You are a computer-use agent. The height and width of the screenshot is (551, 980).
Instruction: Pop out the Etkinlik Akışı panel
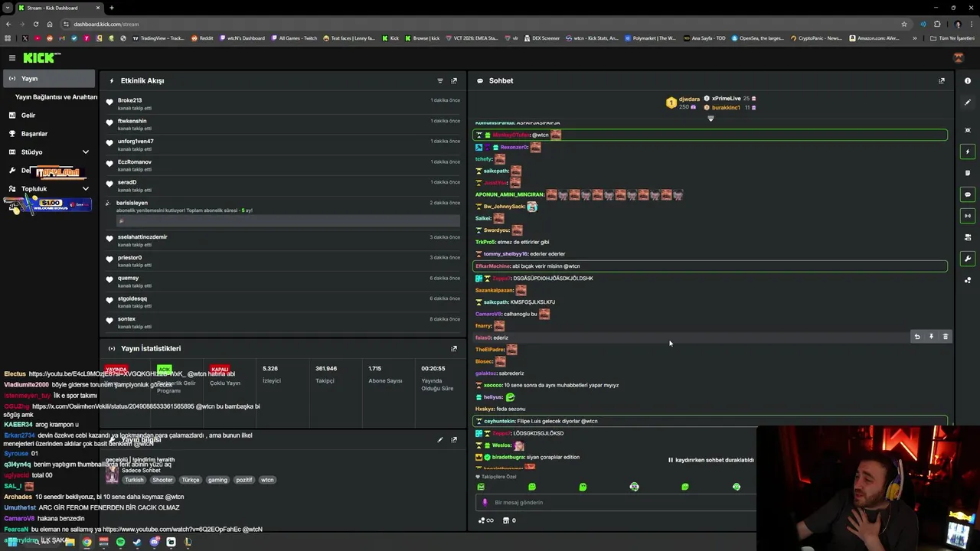[x=454, y=80]
